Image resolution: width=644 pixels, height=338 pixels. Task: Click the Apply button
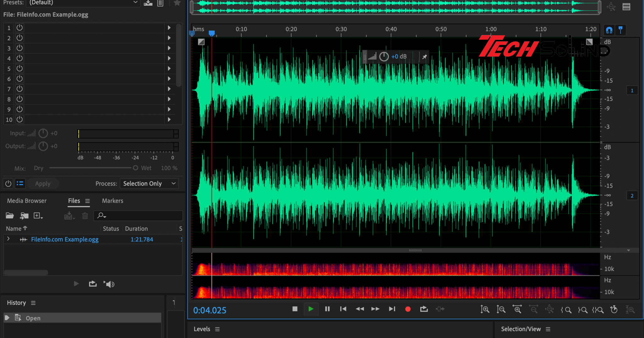click(x=43, y=184)
